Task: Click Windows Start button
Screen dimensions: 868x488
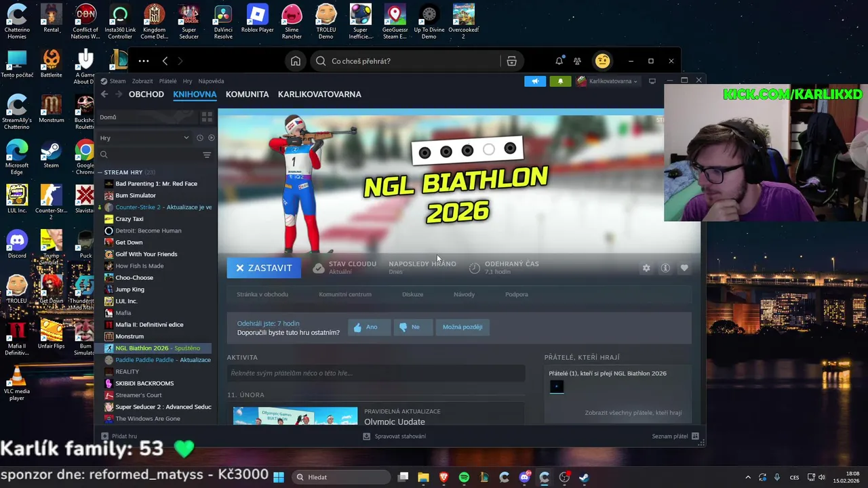Action: (x=279, y=477)
